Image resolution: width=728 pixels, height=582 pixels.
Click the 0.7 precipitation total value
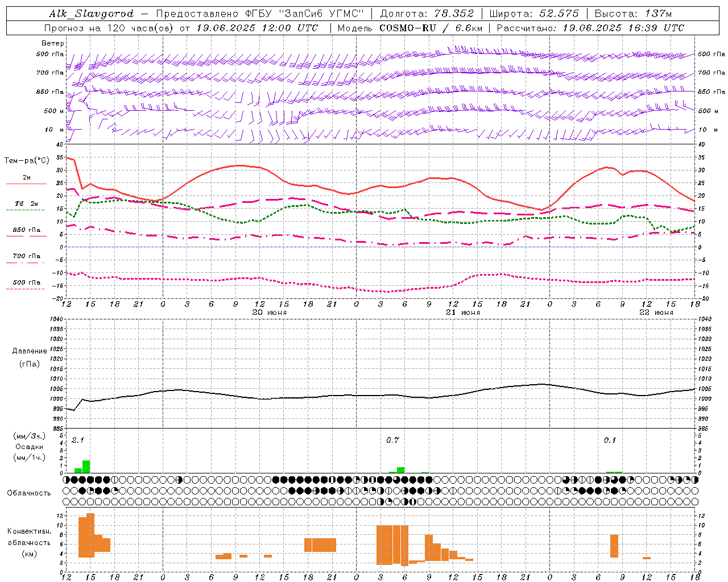[392, 440]
